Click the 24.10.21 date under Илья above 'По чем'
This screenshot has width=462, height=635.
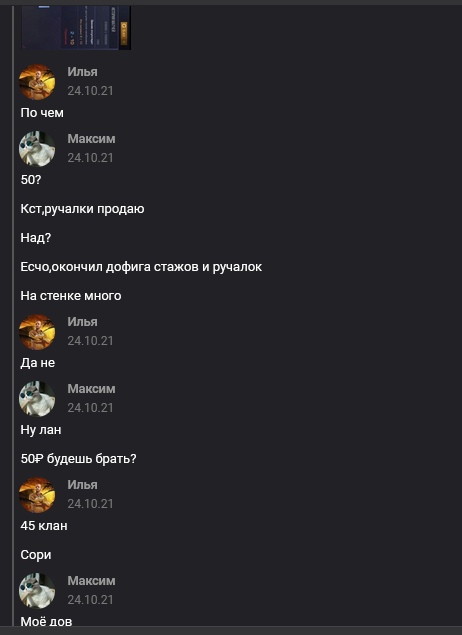(90, 91)
